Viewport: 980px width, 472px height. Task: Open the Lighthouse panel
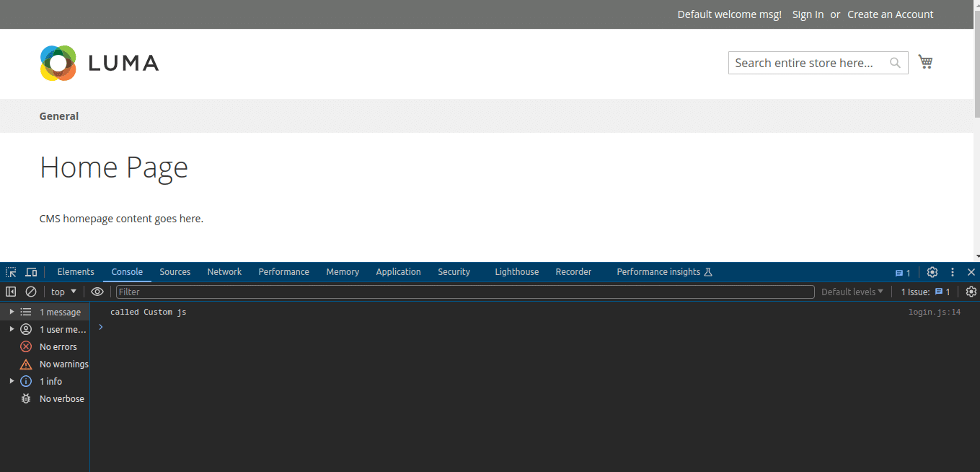[x=516, y=271]
